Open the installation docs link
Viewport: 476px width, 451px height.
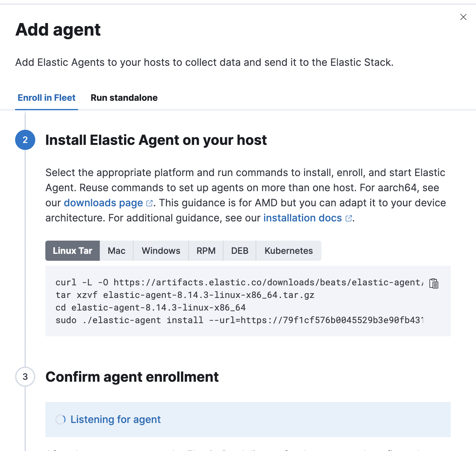click(x=302, y=218)
